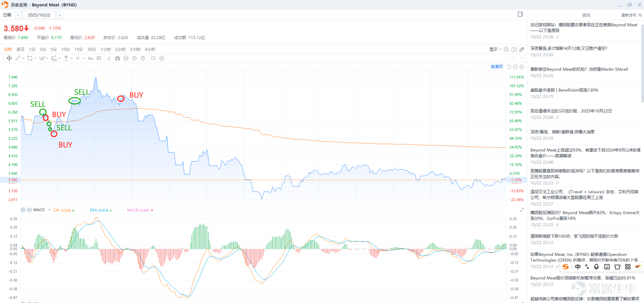This screenshot has height=303, width=644.
Task: Delete drawings with the trash icon
Action: click(143, 58)
